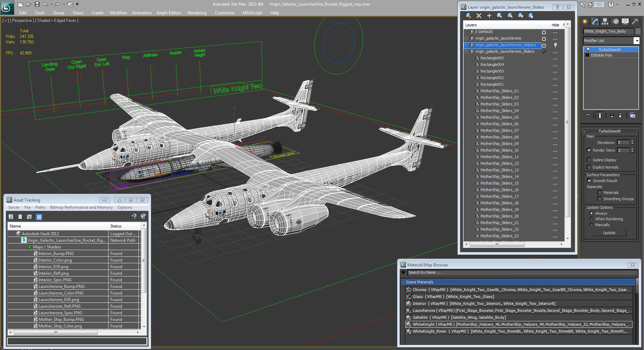Click the Hide column header in Layer dialog
Screen dimensions: 644x350
tap(555, 25)
